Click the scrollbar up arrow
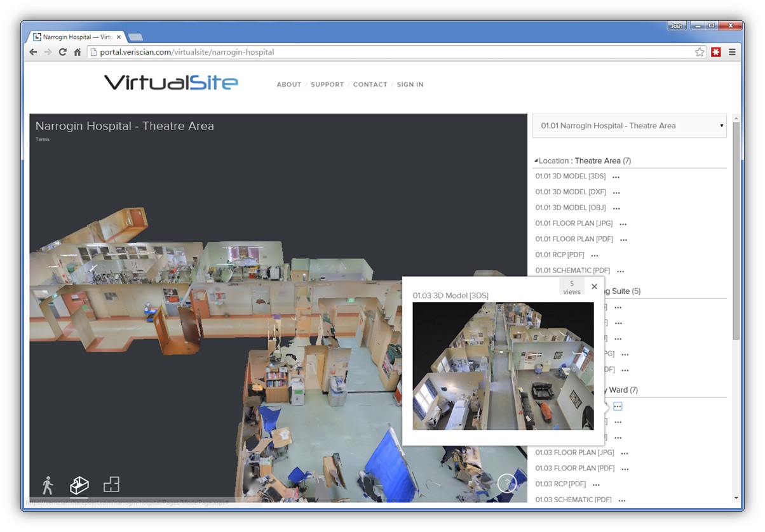This screenshot has height=532, width=765. 736,118
